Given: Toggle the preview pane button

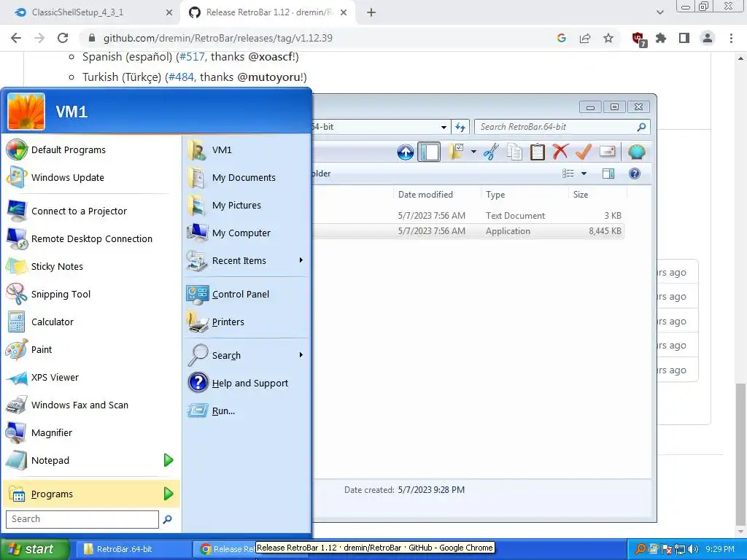Looking at the screenshot, I should pyautogui.click(x=608, y=174).
